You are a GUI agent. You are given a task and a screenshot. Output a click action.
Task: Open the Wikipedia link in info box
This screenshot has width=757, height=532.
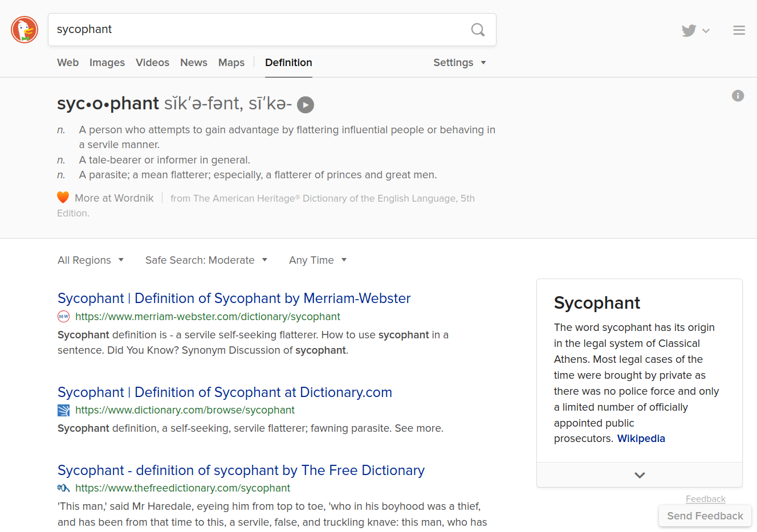641,439
